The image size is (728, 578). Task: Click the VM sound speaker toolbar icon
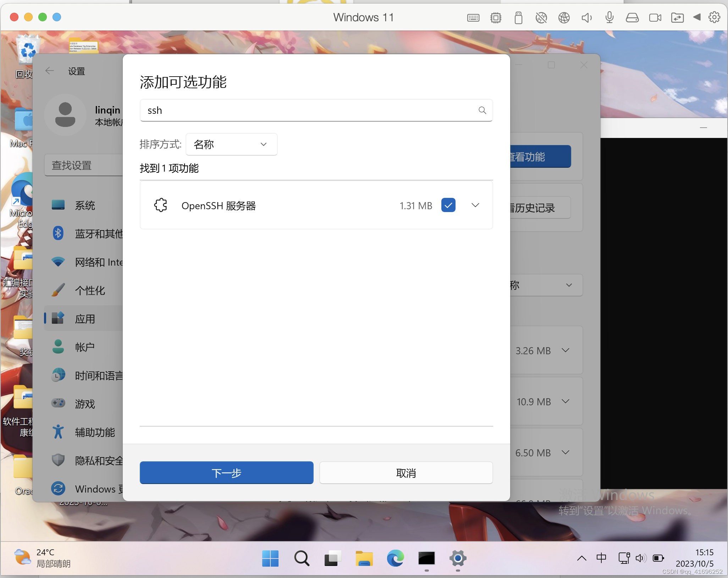[x=586, y=17]
